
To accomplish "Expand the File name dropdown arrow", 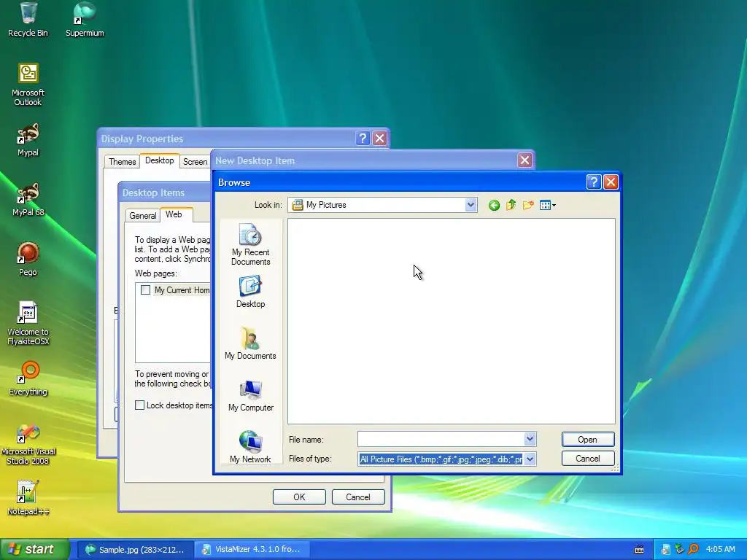I will 530,439.
